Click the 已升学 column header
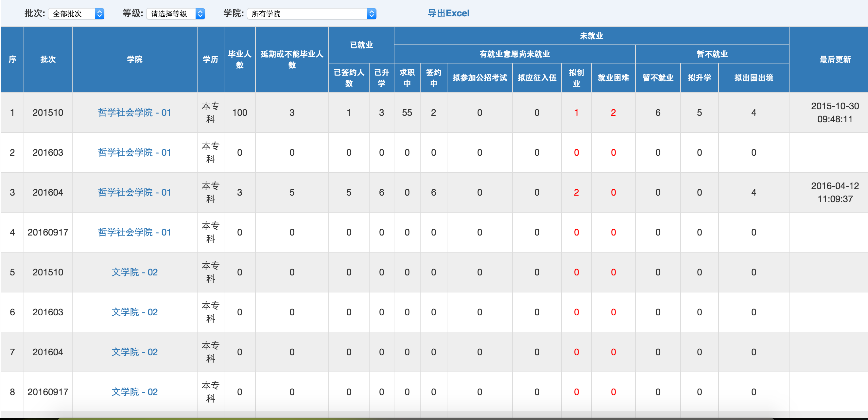Viewport: 868px width, 420px height. pyautogui.click(x=381, y=78)
